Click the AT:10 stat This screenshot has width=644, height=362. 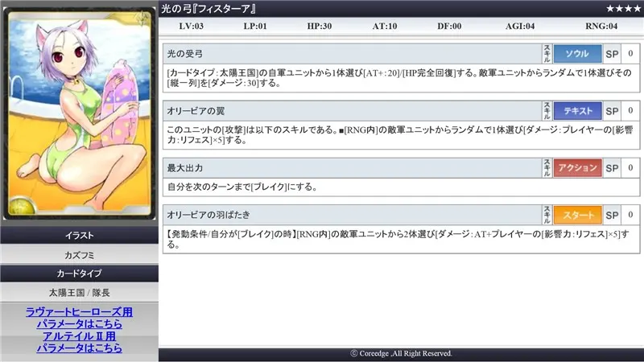(x=386, y=26)
